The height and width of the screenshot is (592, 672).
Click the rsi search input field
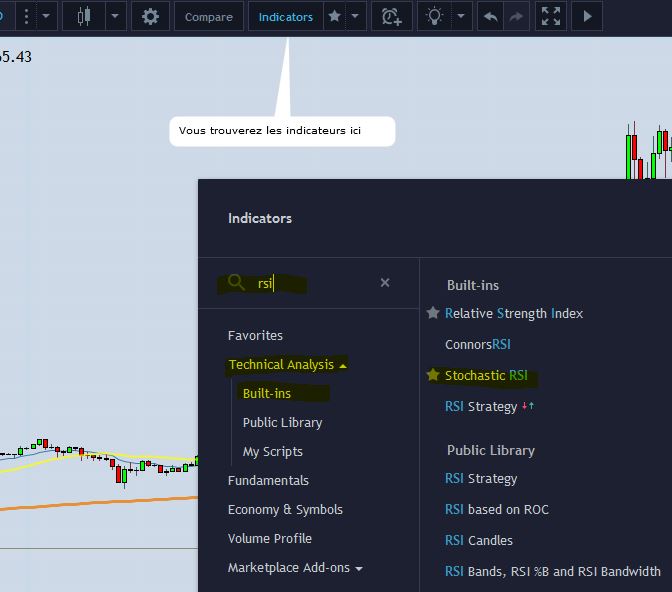pyautogui.click(x=310, y=283)
